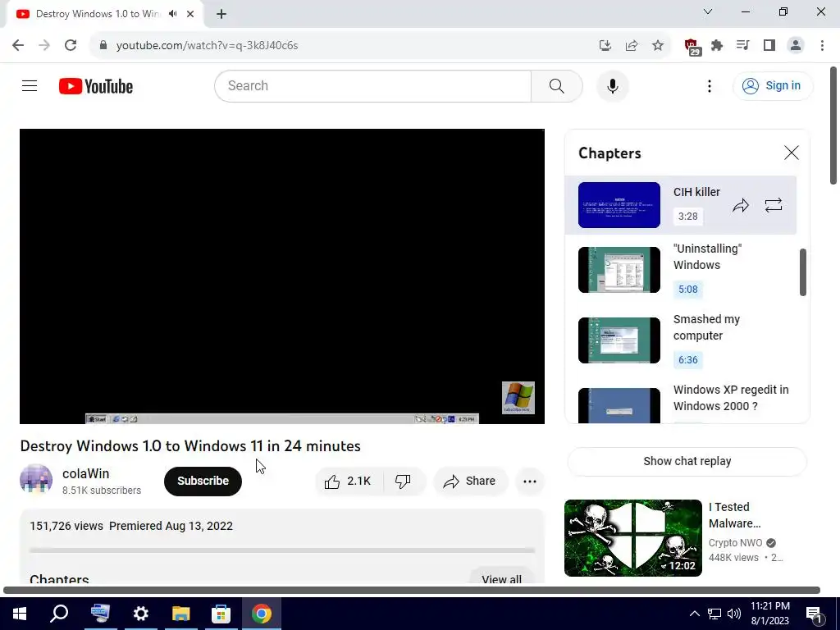This screenshot has width=840, height=630.
Task: Click the address bar URL
Action: [207, 46]
